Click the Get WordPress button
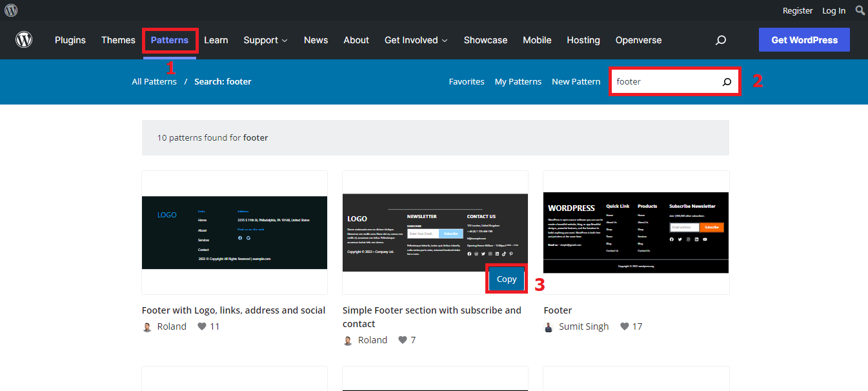The width and height of the screenshot is (868, 391). 804,39
